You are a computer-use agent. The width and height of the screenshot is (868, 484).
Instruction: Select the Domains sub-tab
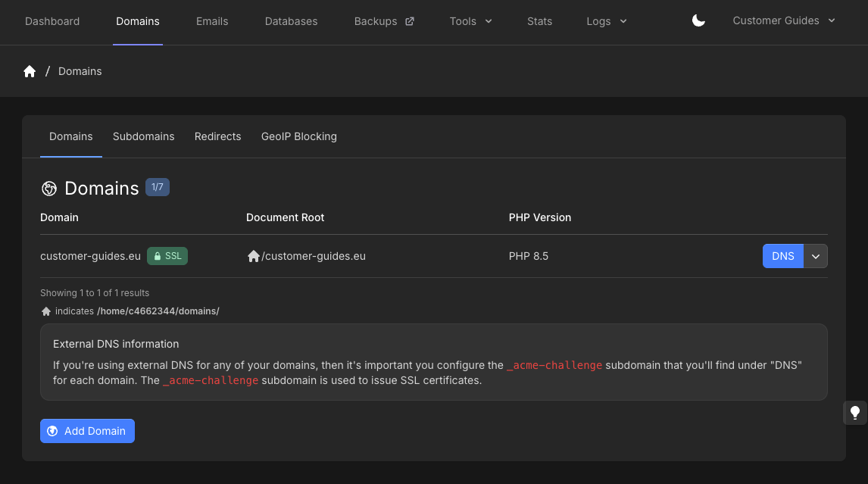pyautogui.click(x=71, y=136)
